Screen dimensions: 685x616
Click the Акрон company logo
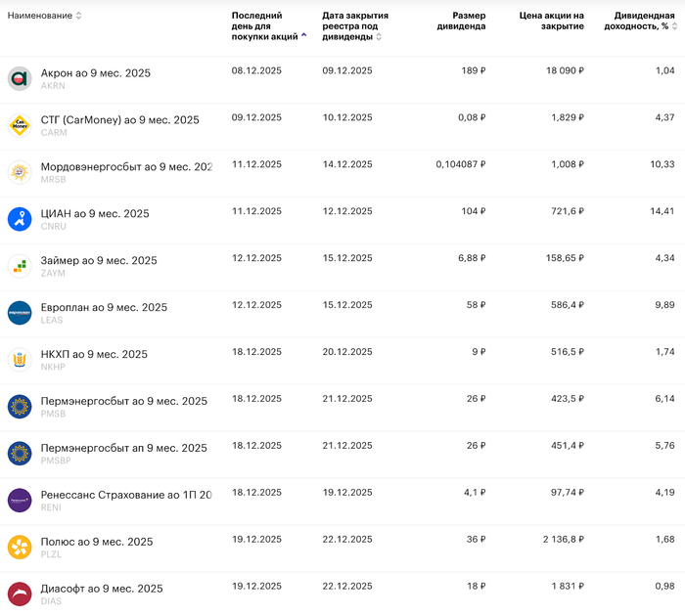pos(20,78)
